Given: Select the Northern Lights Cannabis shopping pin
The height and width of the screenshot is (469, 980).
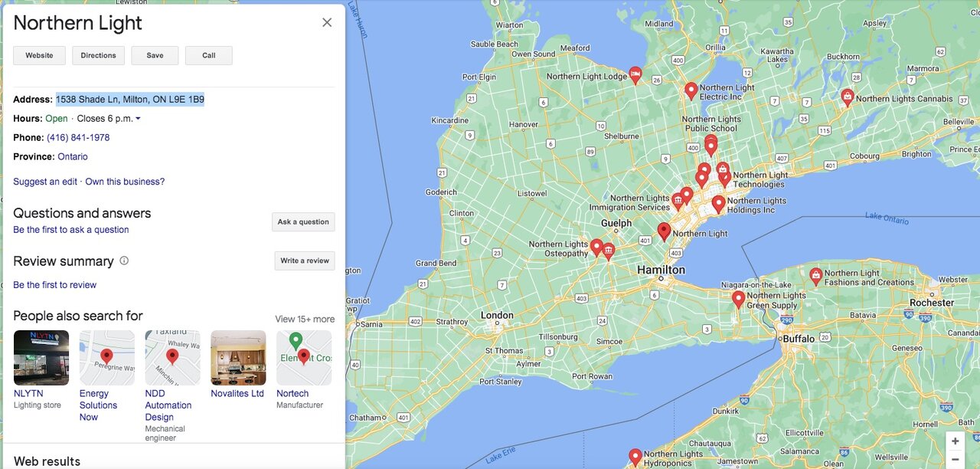Looking at the screenshot, I should 847,97.
